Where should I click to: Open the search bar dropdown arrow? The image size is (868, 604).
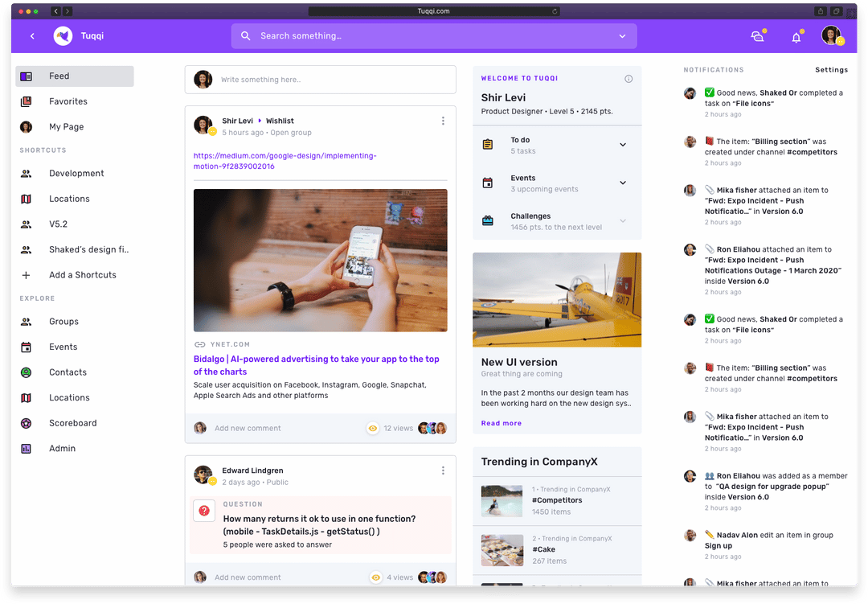pos(622,36)
